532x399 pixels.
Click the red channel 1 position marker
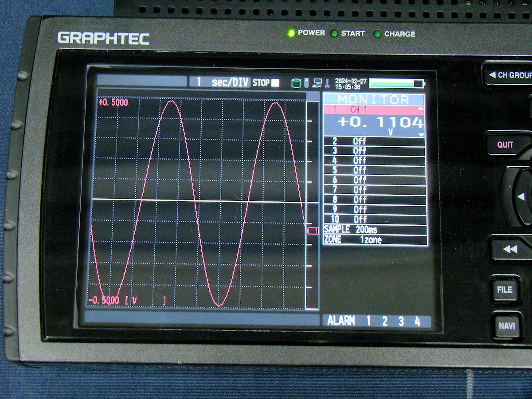pyautogui.click(x=313, y=231)
